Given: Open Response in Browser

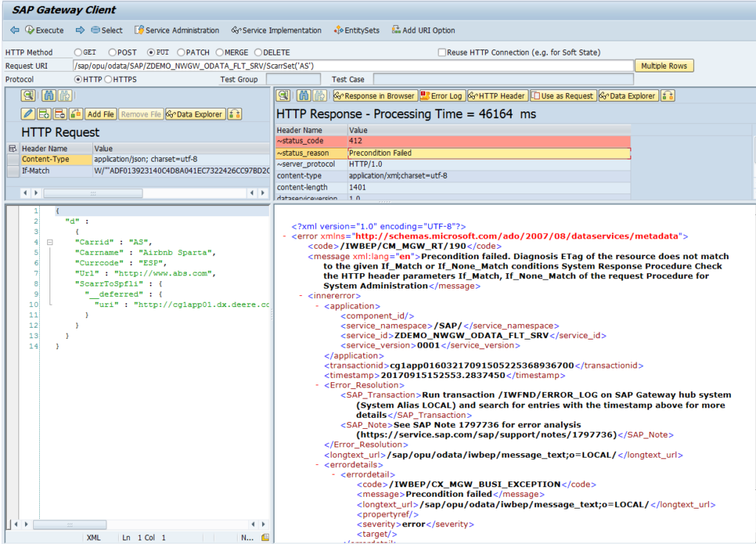Looking at the screenshot, I should point(374,95).
